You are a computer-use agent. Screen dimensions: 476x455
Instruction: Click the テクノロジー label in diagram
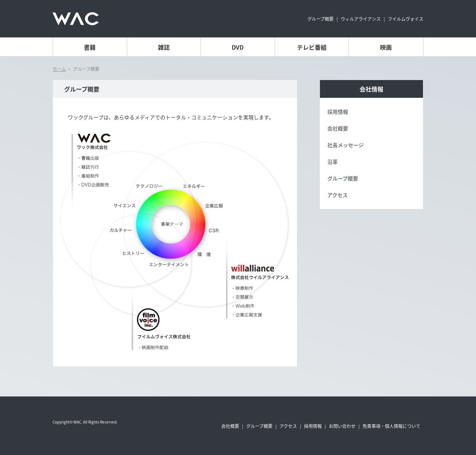click(149, 186)
